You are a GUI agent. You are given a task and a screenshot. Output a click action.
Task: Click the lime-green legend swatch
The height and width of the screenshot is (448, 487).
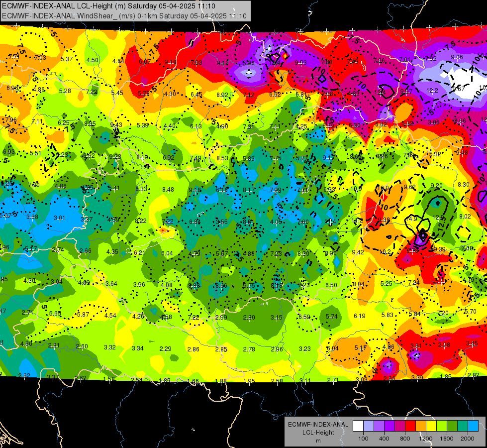click(442, 426)
